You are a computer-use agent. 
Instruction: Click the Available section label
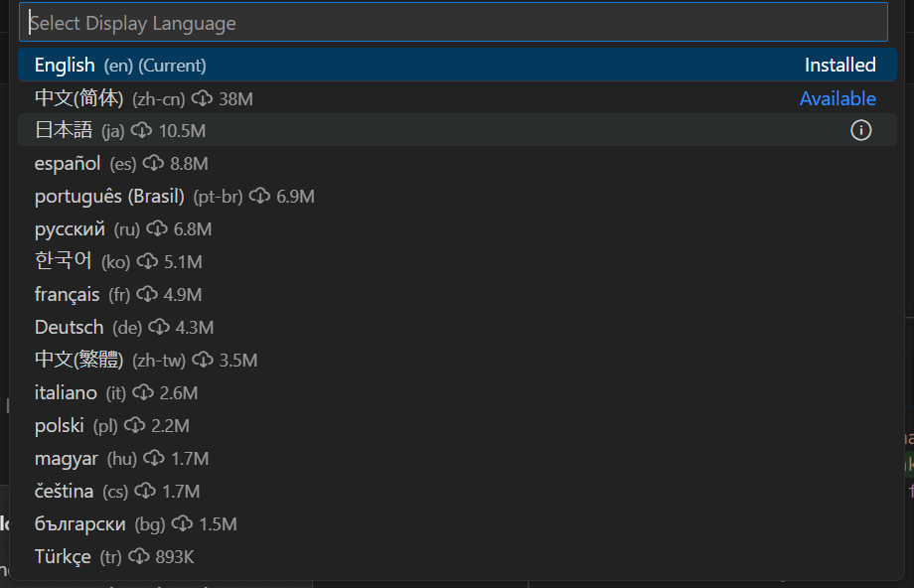coord(838,98)
